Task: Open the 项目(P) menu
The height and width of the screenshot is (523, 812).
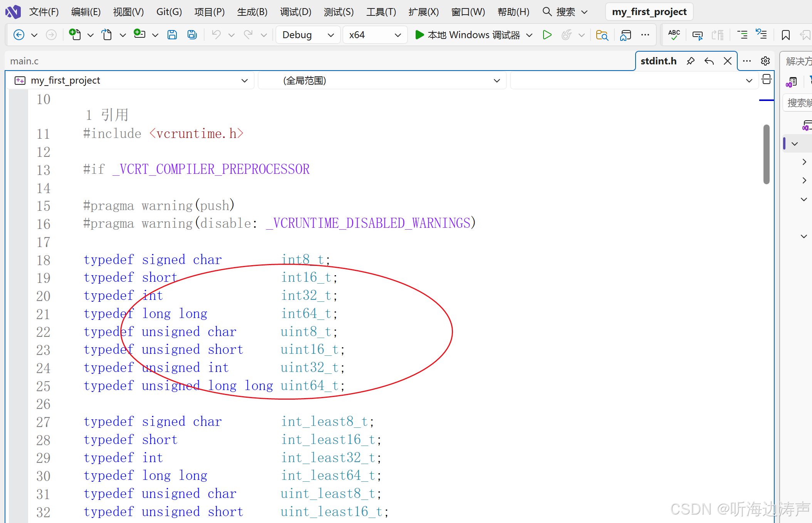Action: tap(210, 12)
